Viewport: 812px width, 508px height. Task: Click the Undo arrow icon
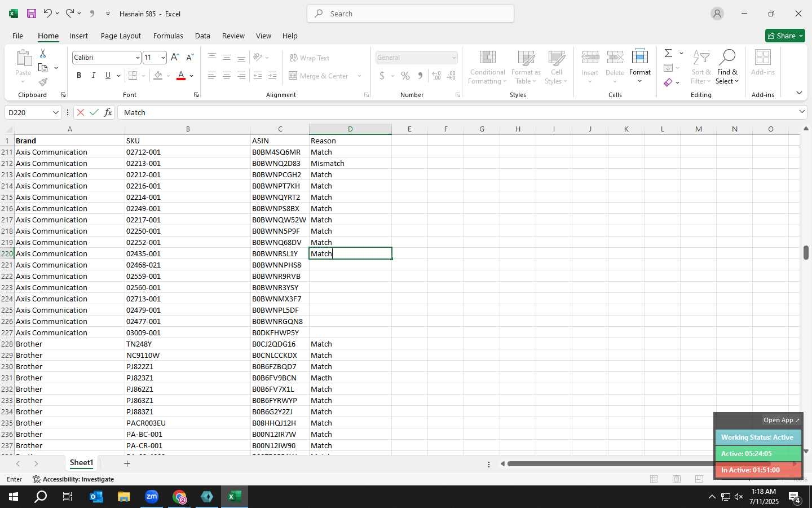click(48, 14)
